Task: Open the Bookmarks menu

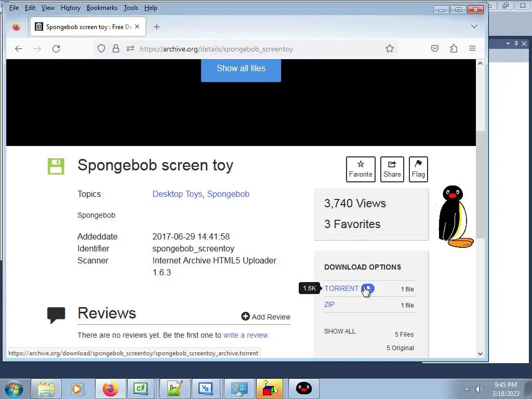Action: [x=102, y=7]
